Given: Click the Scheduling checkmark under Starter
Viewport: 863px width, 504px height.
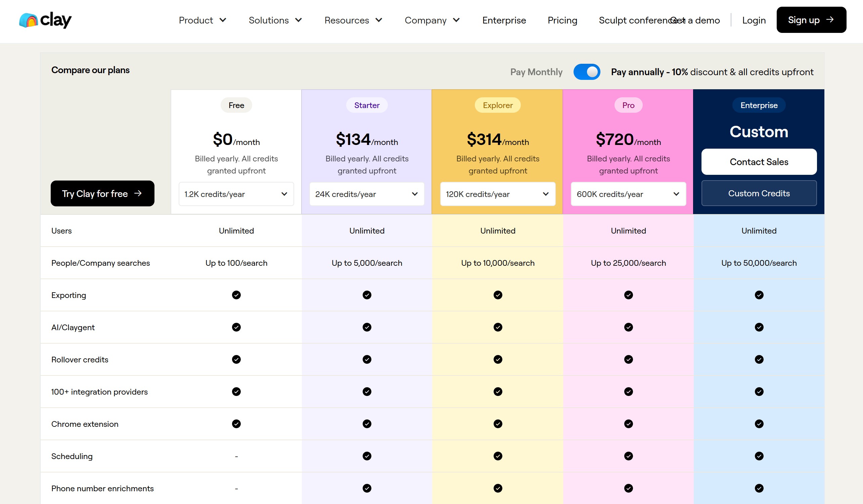Looking at the screenshot, I should point(367,456).
